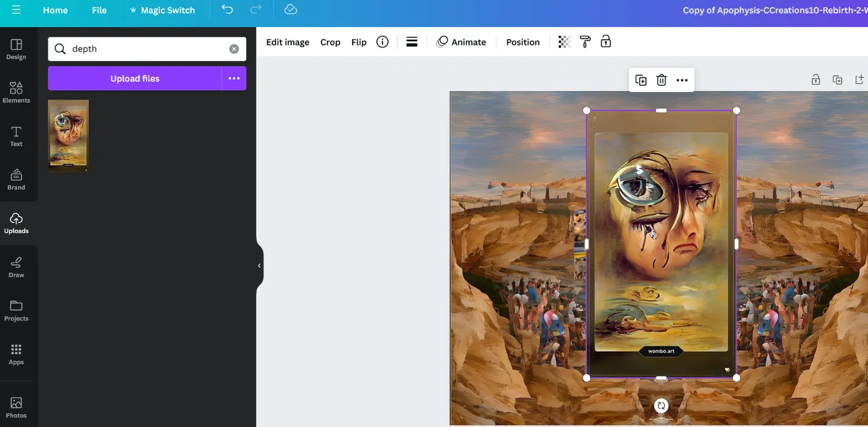Lock the page using page lock icon

click(x=816, y=80)
